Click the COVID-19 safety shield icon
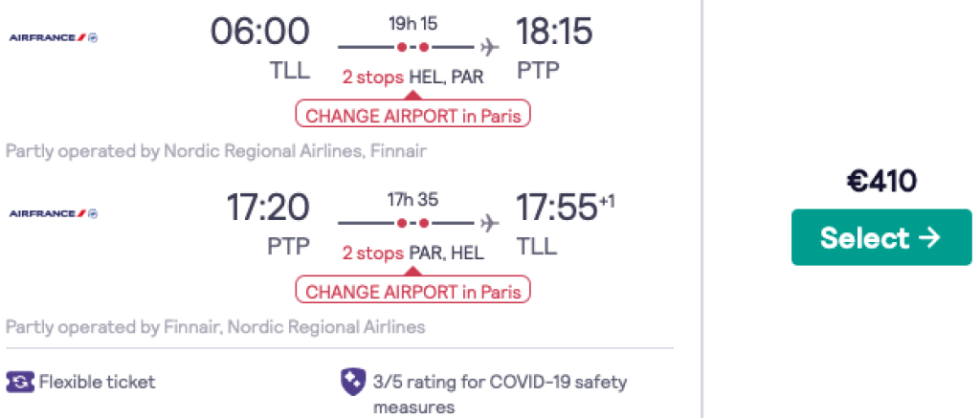Screen dimensions: 980x418 coord(352,383)
